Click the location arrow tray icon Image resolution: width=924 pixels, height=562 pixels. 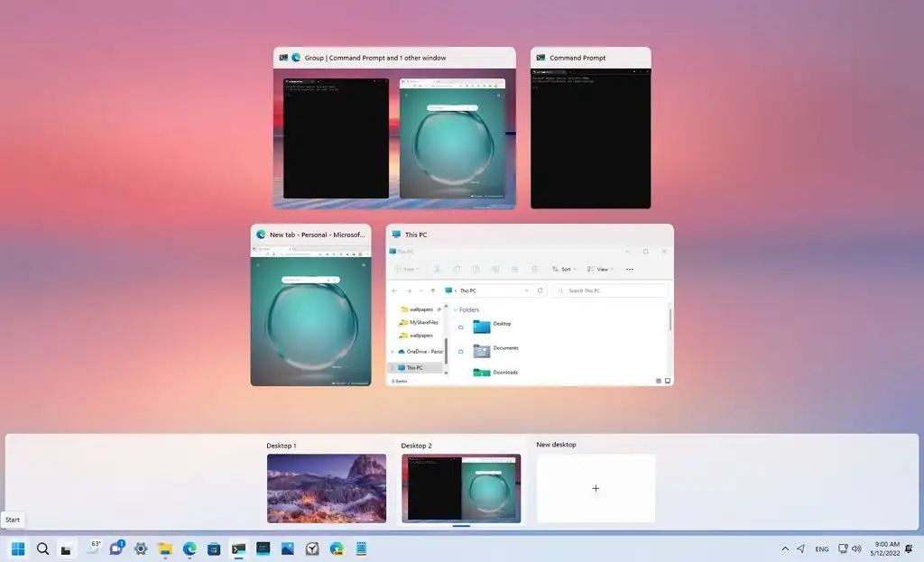[x=801, y=549]
